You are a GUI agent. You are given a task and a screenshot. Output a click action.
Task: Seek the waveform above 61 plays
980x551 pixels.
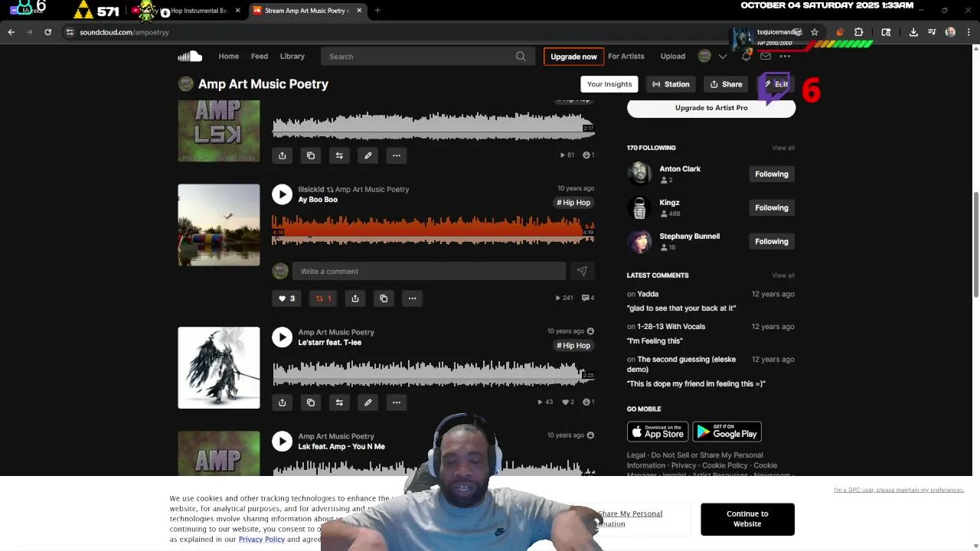pos(433,126)
